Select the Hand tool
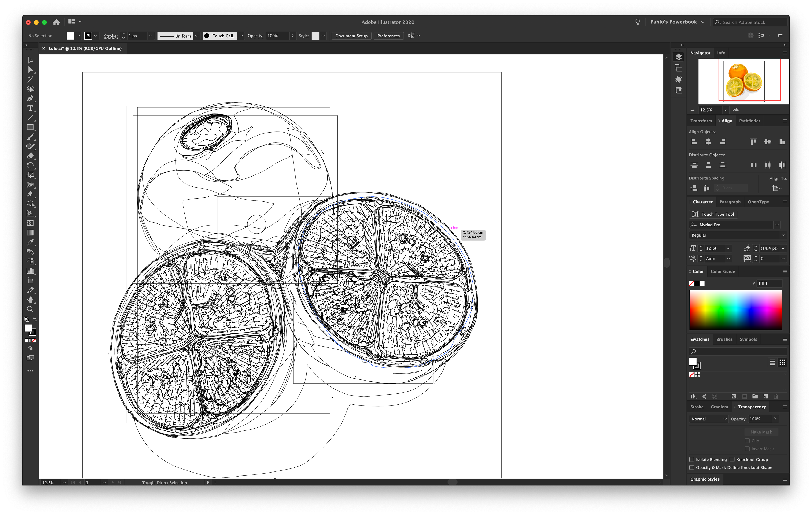812x515 pixels. coord(30,300)
